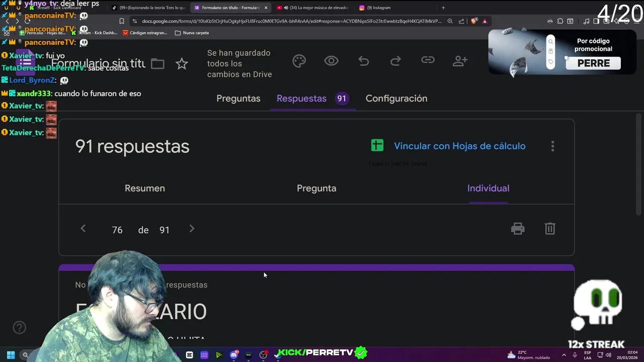Screen dimensions: 644x362
Task: Click the green Sheets icon
Action: click(377, 146)
